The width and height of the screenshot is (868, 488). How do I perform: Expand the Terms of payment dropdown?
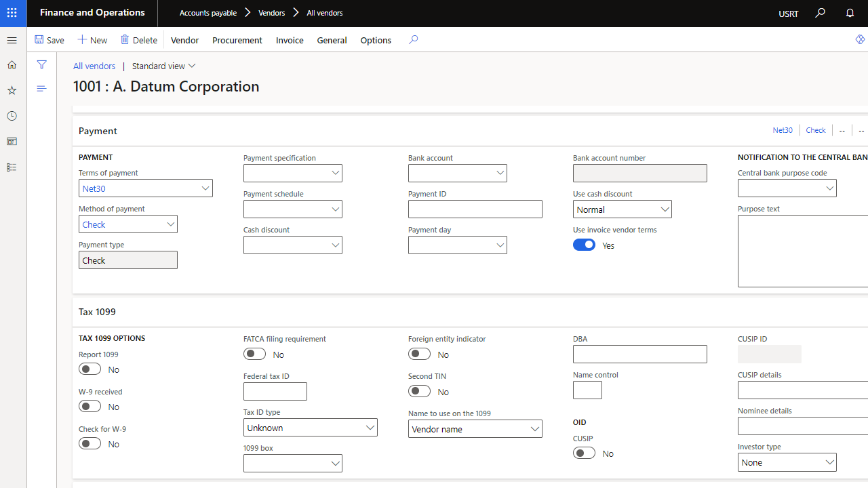(x=205, y=188)
